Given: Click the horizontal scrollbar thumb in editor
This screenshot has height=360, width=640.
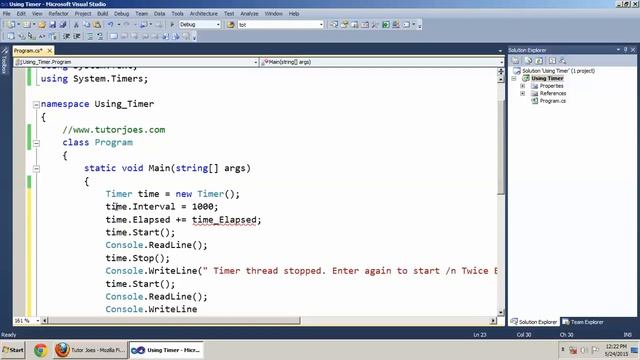Looking at the screenshot, I should 173,321.
